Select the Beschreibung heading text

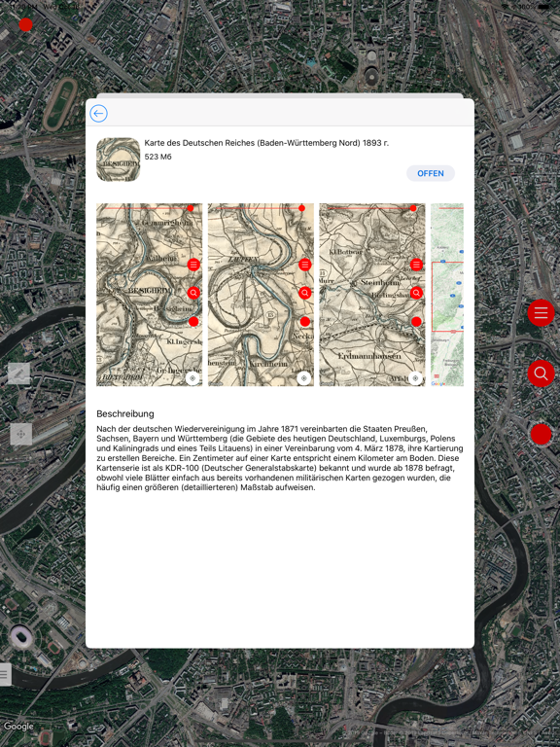(125, 413)
